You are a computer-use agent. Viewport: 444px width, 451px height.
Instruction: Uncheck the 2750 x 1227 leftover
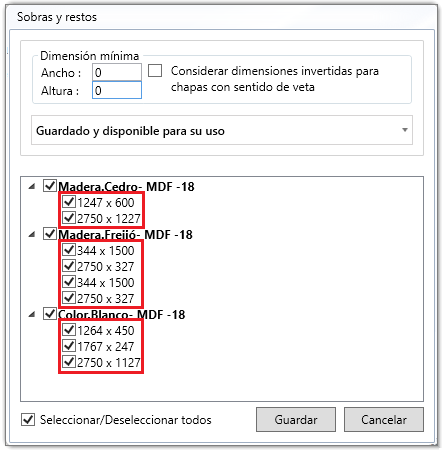[69, 218]
